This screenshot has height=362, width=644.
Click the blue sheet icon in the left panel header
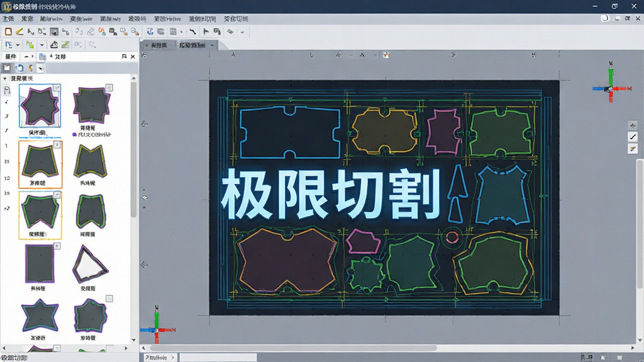click(x=42, y=57)
